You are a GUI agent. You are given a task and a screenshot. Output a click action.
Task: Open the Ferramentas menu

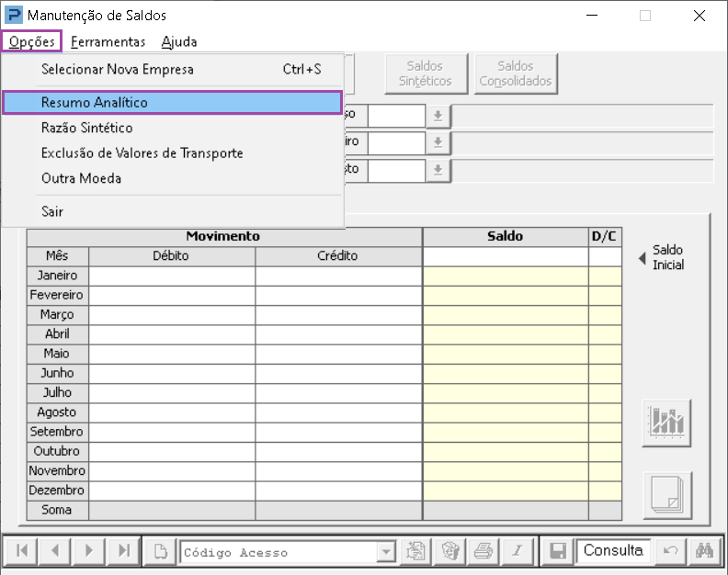pos(108,41)
